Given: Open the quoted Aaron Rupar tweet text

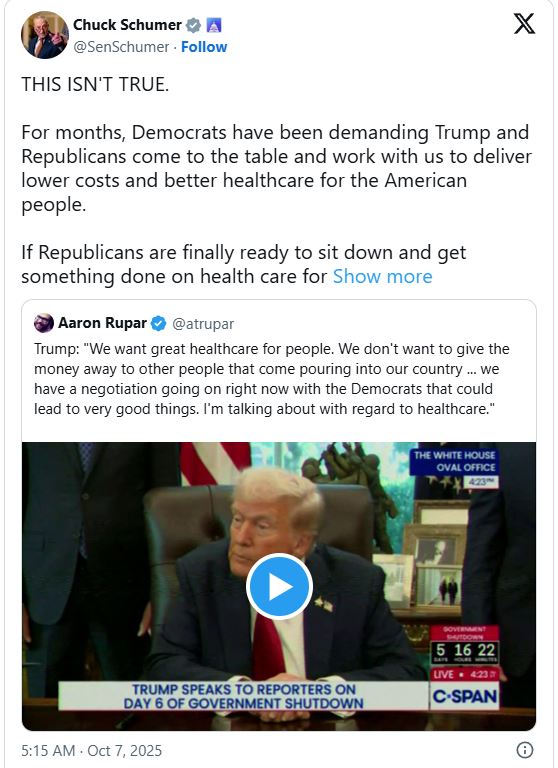Looking at the screenshot, I should (272, 379).
